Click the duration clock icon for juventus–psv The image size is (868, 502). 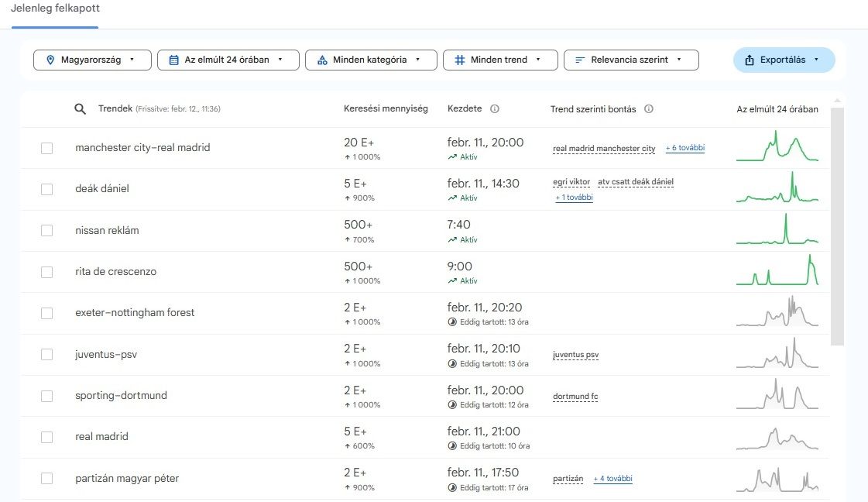452,364
